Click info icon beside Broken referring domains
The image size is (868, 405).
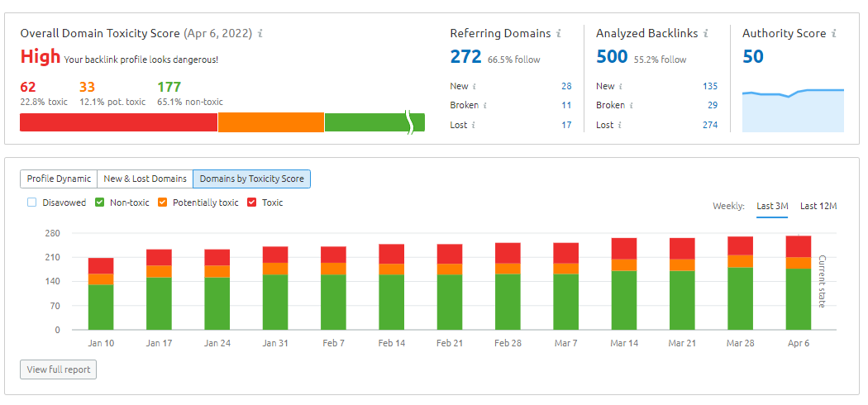click(x=485, y=105)
